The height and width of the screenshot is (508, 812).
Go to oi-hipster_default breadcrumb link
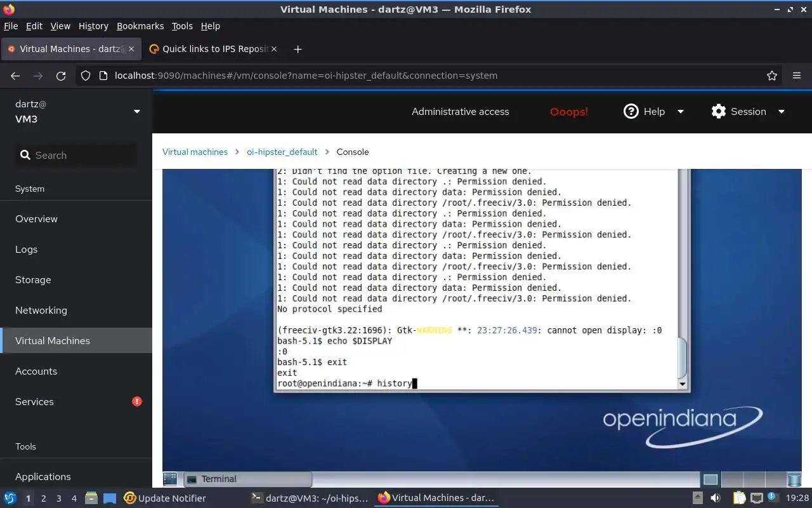tap(282, 152)
